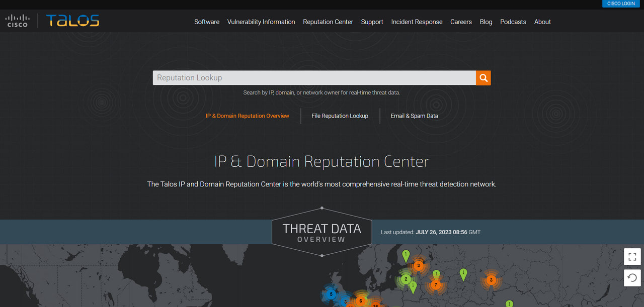The width and height of the screenshot is (644, 307).
Task: Click the 'Last updated: JULY 26, 2023' text
Action: (431, 232)
